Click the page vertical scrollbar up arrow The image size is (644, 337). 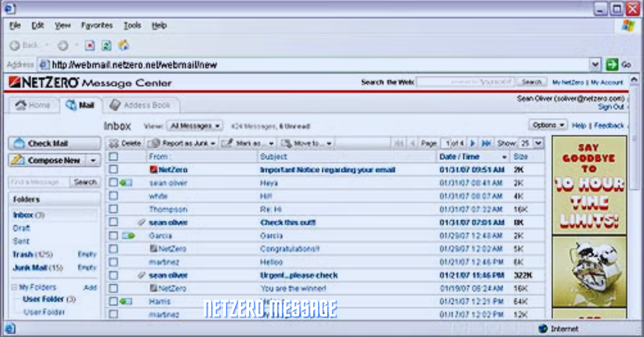click(x=634, y=79)
